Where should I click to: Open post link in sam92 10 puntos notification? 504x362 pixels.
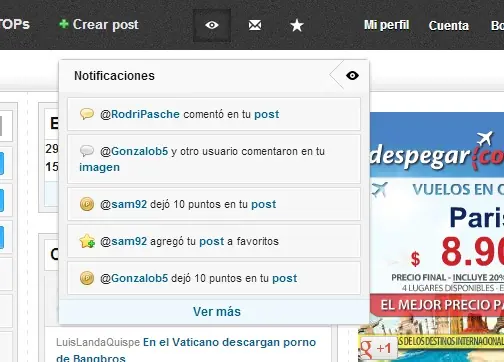point(264,205)
